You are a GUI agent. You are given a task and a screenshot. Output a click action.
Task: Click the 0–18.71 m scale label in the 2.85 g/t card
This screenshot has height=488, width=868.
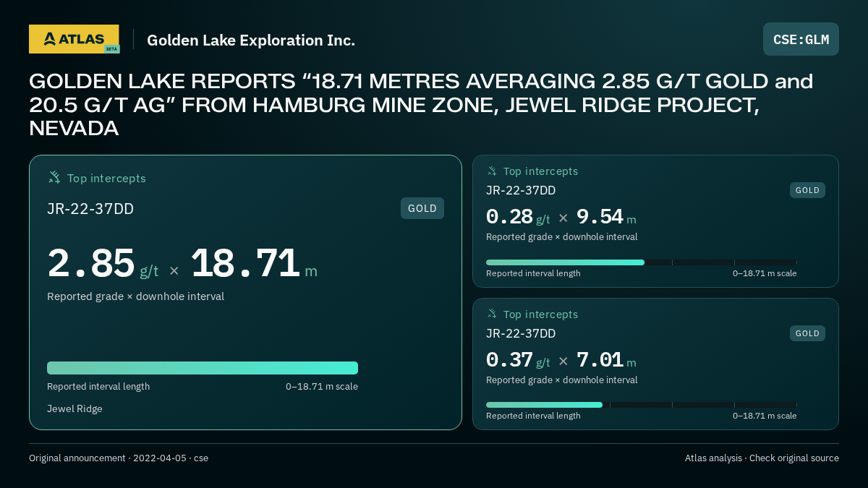[x=322, y=387]
